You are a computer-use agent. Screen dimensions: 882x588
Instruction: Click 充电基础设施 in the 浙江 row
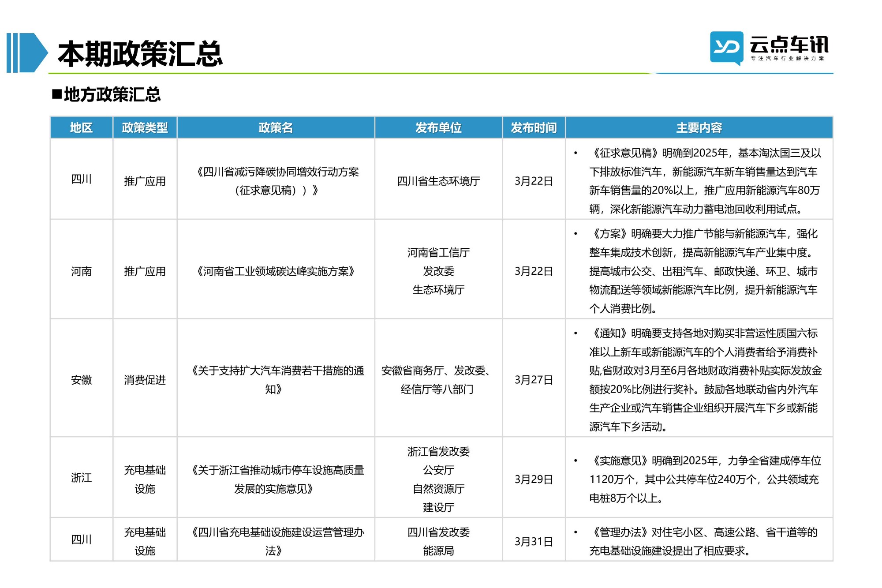click(145, 479)
